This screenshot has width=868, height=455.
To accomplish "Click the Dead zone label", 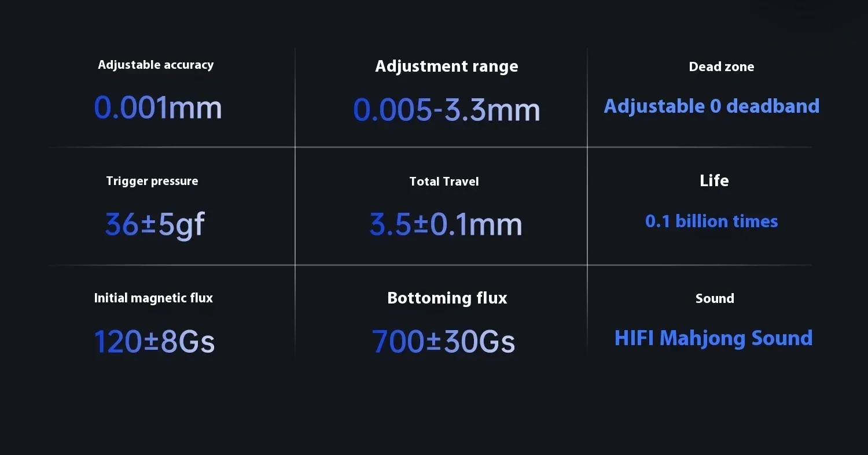I will pos(721,66).
